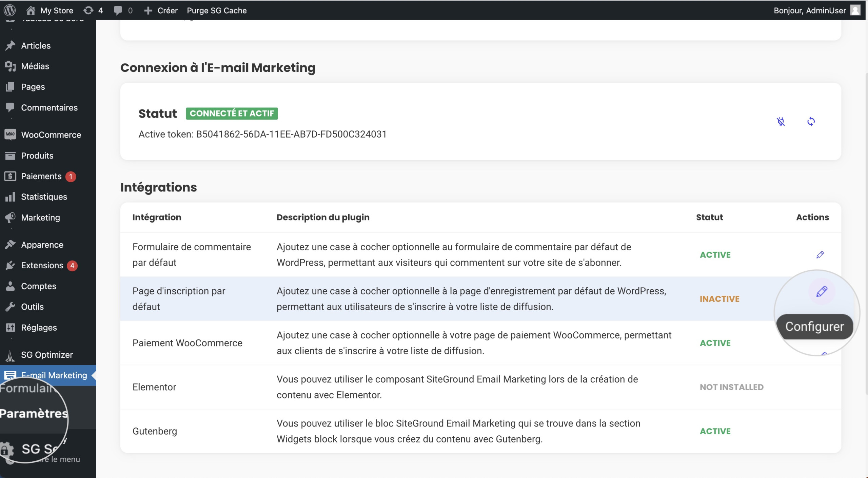Edit Formulaire de commentaire integration pencil
Viewport: 868px width, 478px height.
tap(820, 255)
